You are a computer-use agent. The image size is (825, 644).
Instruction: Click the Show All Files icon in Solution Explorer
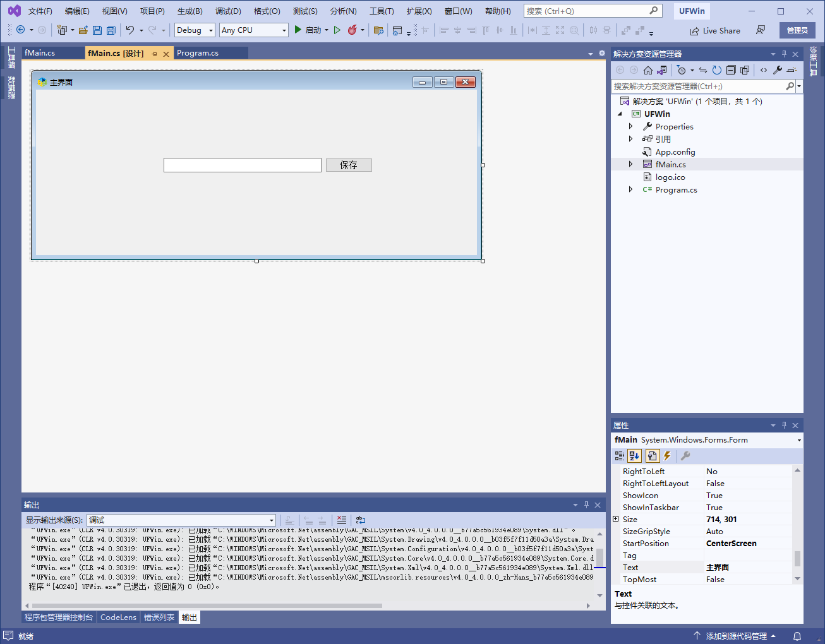pos(745,70)
